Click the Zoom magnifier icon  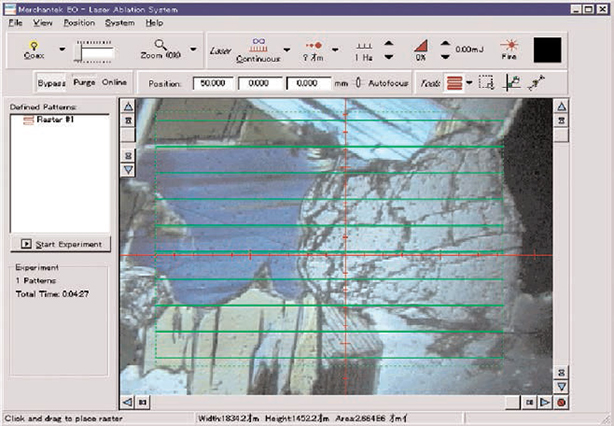pyautogui.click(x=160, y=45)
